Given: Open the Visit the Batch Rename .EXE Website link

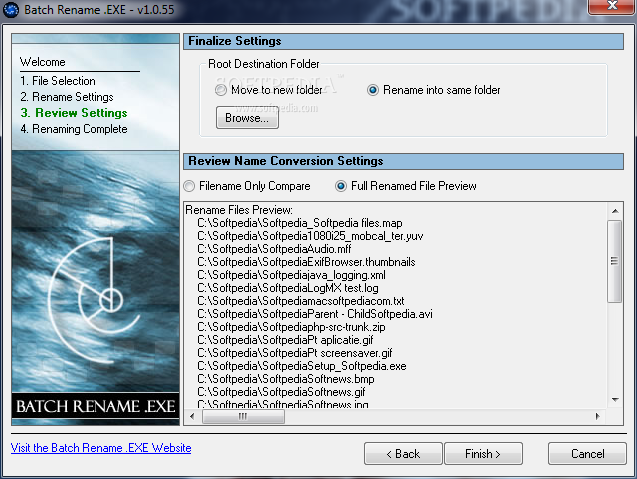Looking at the screenshot, I should [101, 448].
